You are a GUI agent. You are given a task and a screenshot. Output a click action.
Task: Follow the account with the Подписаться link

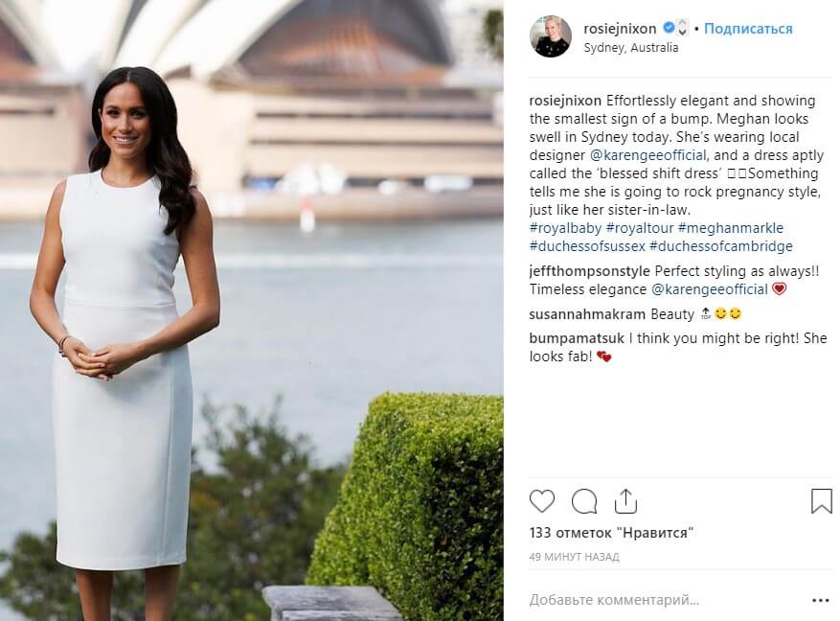(x=748, y=29)
